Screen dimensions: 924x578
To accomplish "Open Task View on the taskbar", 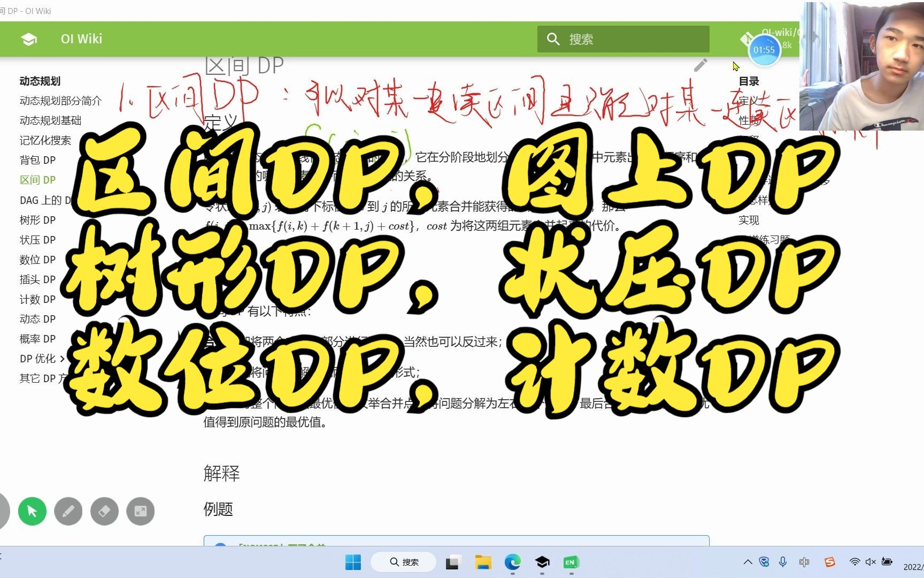I will coord(453,562).
